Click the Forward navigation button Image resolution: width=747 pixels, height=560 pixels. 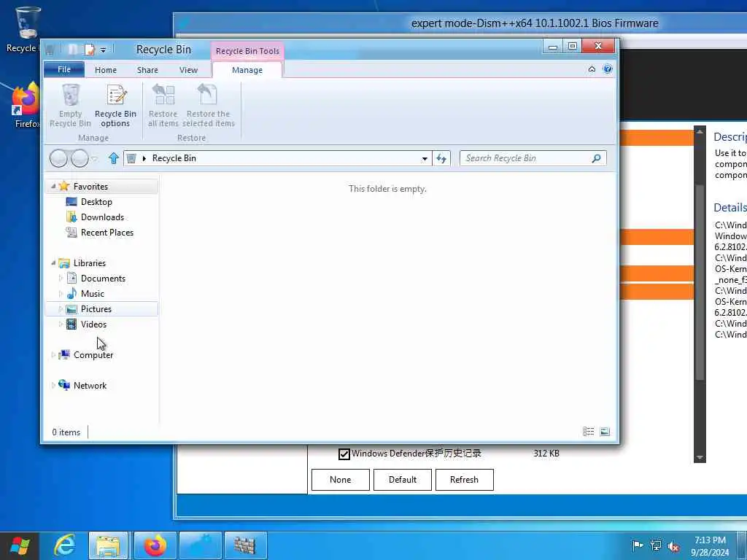[80, 158]
